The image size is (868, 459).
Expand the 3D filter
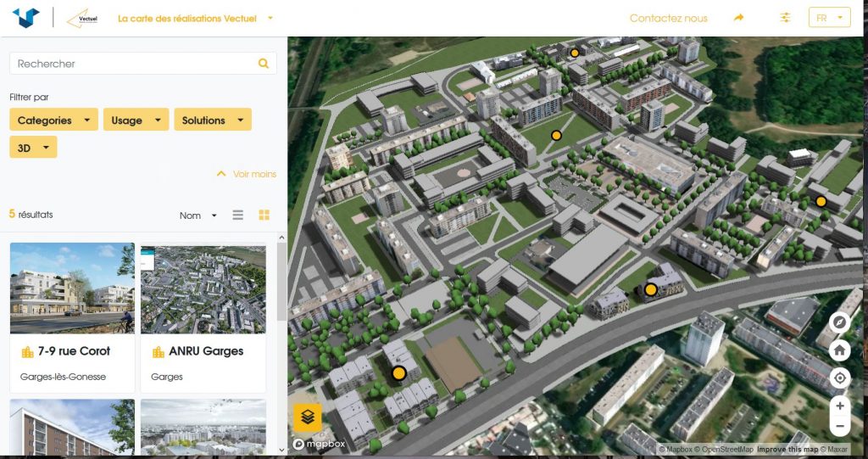(x=33, y=148)
